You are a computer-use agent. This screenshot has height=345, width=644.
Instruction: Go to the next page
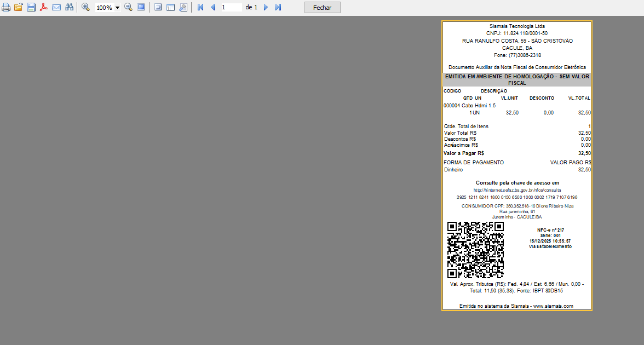pos(266,8)
